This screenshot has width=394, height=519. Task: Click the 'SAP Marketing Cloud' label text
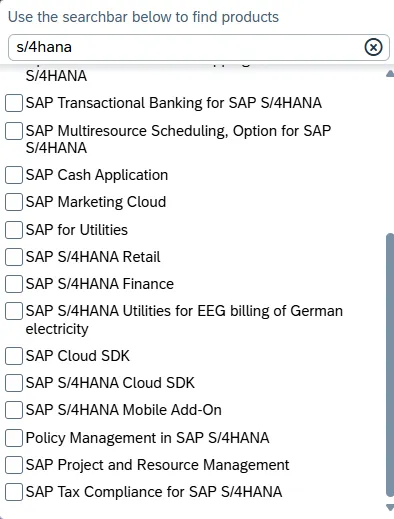click(96, 202)
